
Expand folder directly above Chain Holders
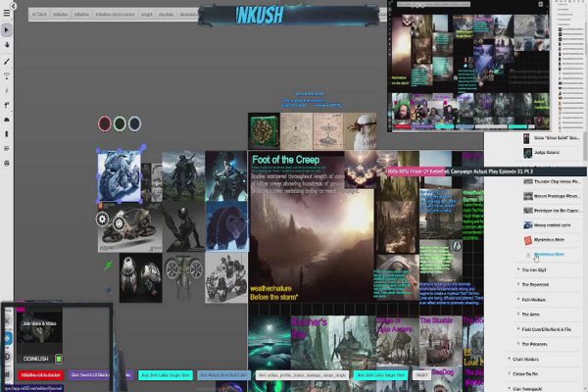pos(518,344)
